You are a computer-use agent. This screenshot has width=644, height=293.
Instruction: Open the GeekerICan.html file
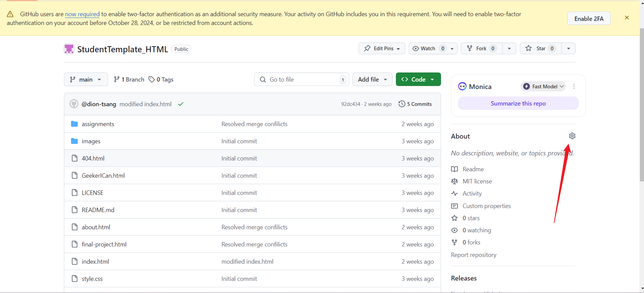tap(103, 176)
